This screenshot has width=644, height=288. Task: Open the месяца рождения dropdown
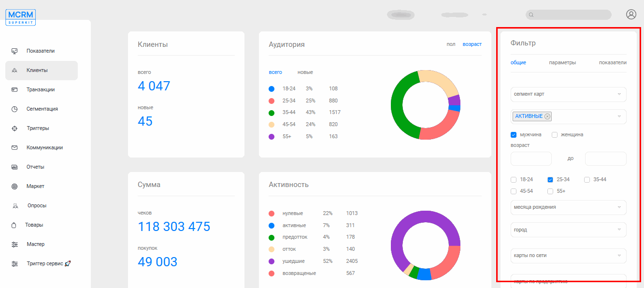tap(569, 207)
